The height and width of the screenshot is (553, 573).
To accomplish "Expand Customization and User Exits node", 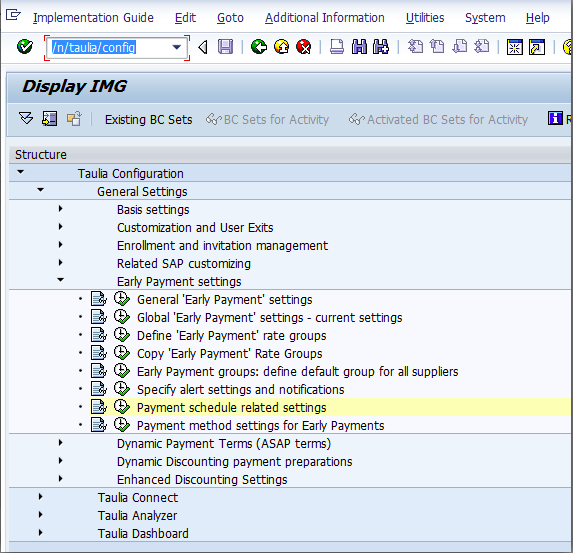I will tap(61, 227).
